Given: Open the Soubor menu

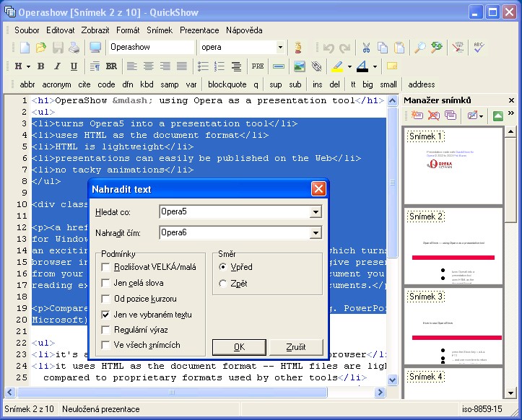Looking at the screenshot, I should coord(27,30).
